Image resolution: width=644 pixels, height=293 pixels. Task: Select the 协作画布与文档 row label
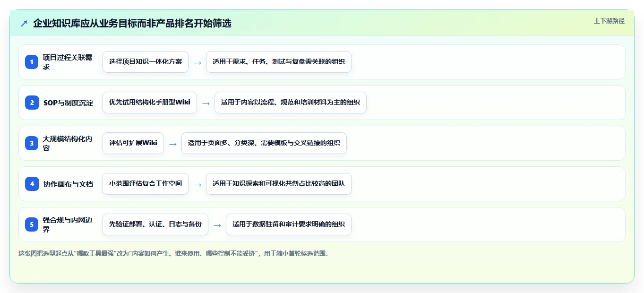(68, 184)
